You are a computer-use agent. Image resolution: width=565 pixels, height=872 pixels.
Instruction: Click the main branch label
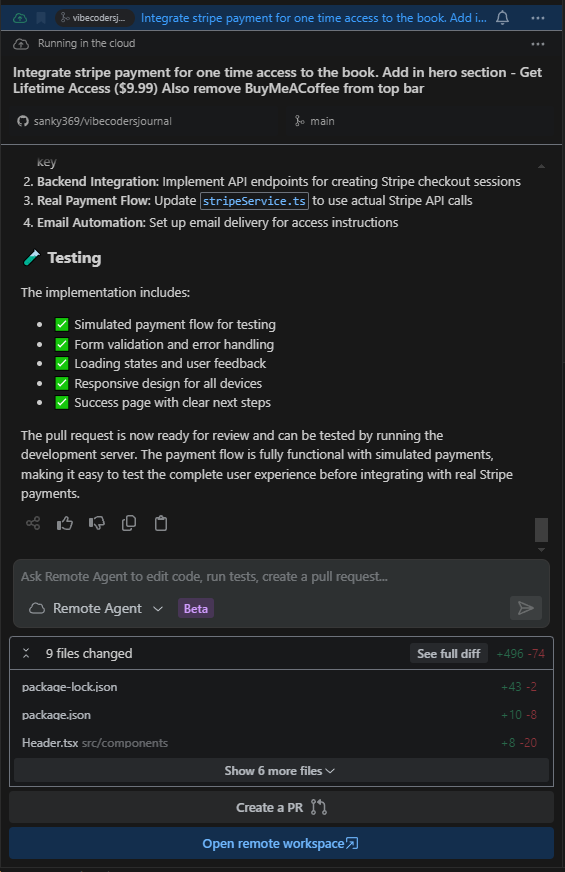(315, 121)
